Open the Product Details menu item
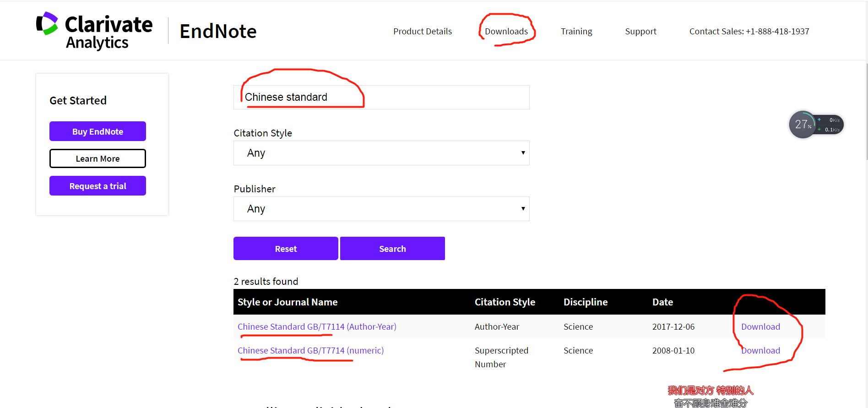 (423, 31)
